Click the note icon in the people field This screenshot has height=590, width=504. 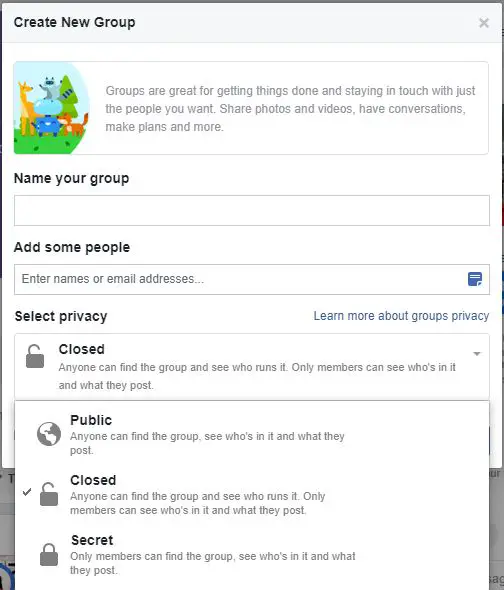click(475, 279)
